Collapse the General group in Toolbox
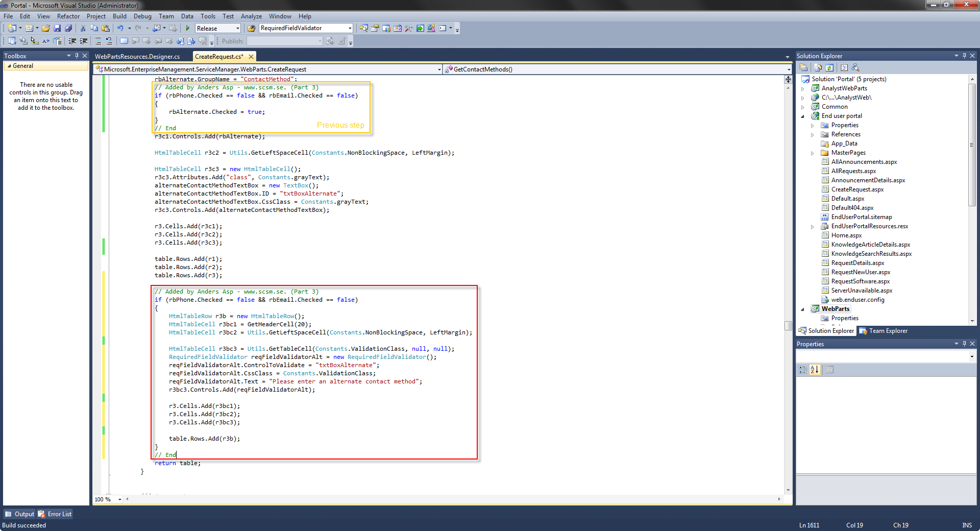980x531 pixels. point(9,66)
